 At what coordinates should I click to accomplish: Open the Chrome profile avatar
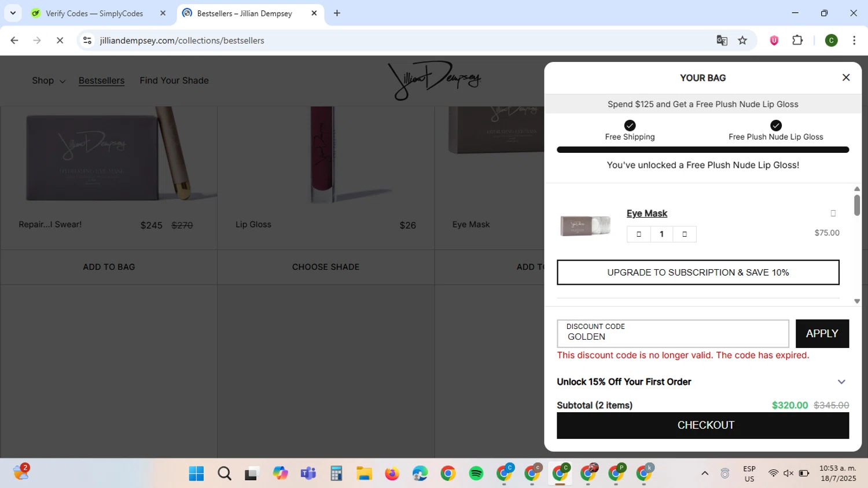point(831,41)
